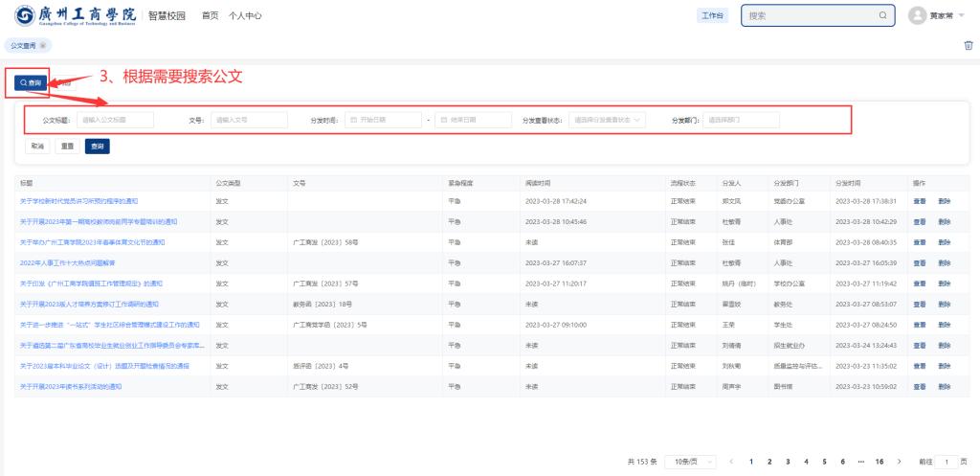Open the 个人中心 menu item

pos(246,16)
